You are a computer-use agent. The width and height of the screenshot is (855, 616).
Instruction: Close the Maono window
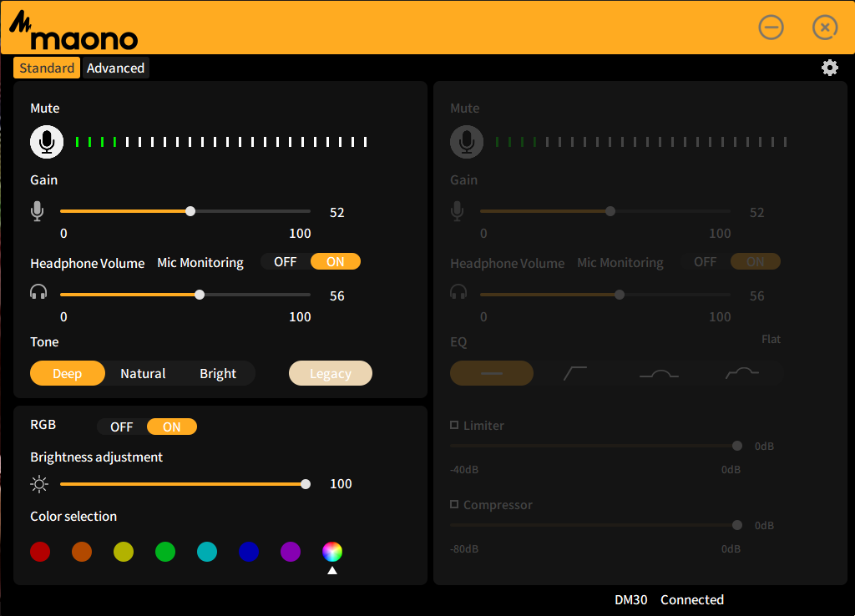tap(825, 28)
